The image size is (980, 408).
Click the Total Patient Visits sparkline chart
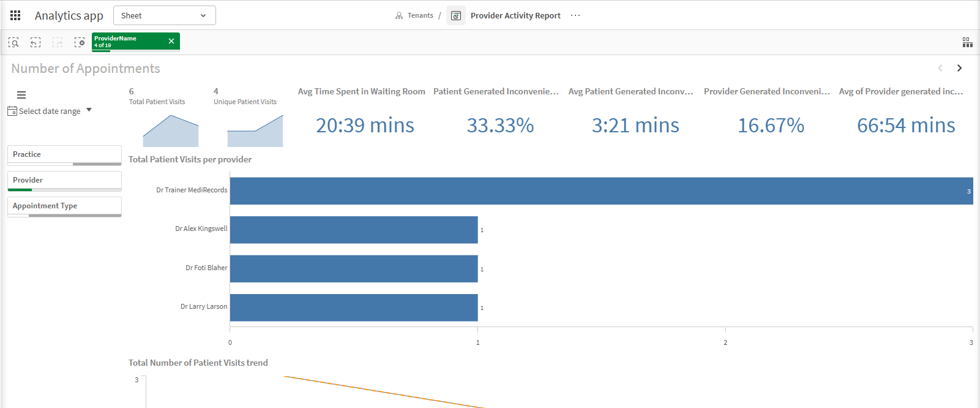(x=171, y=130)
